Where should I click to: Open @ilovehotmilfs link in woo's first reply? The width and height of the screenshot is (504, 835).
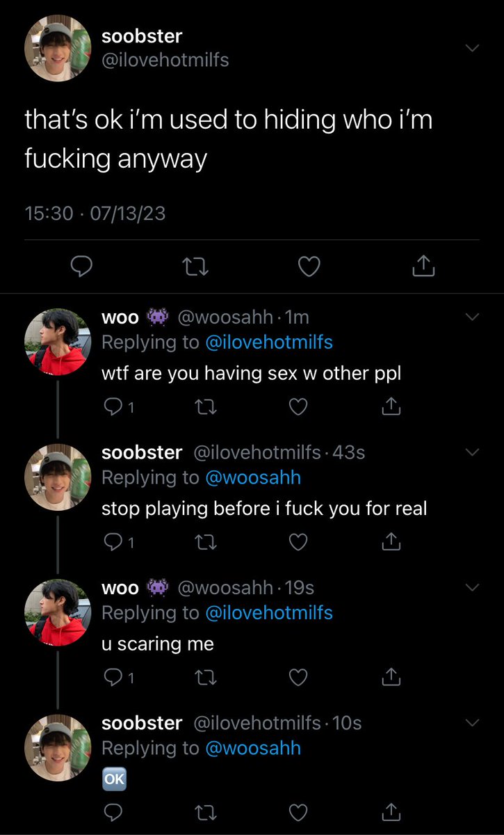269,342
